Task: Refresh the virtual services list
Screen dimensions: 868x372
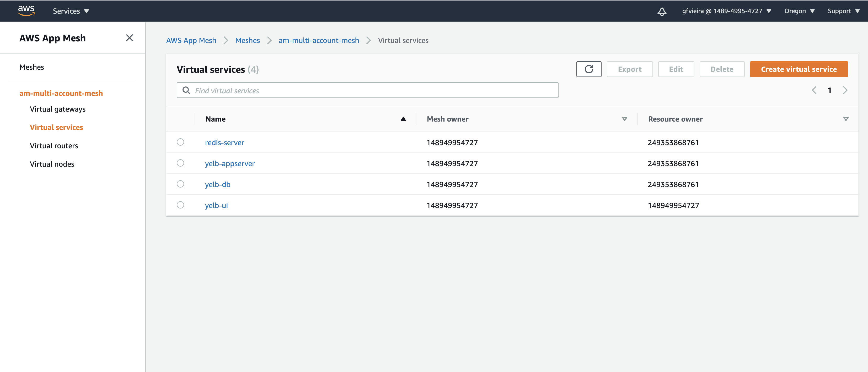Action: [x=588, y=69]
